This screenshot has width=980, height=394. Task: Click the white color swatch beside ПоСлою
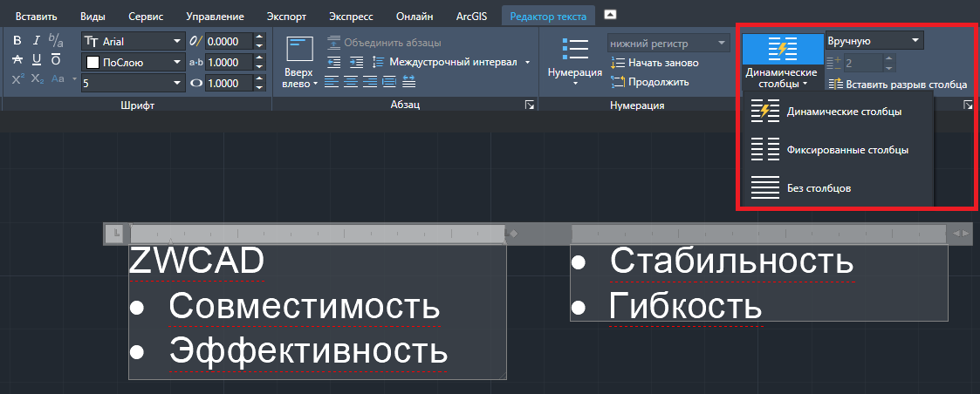[x=93, y=63]
